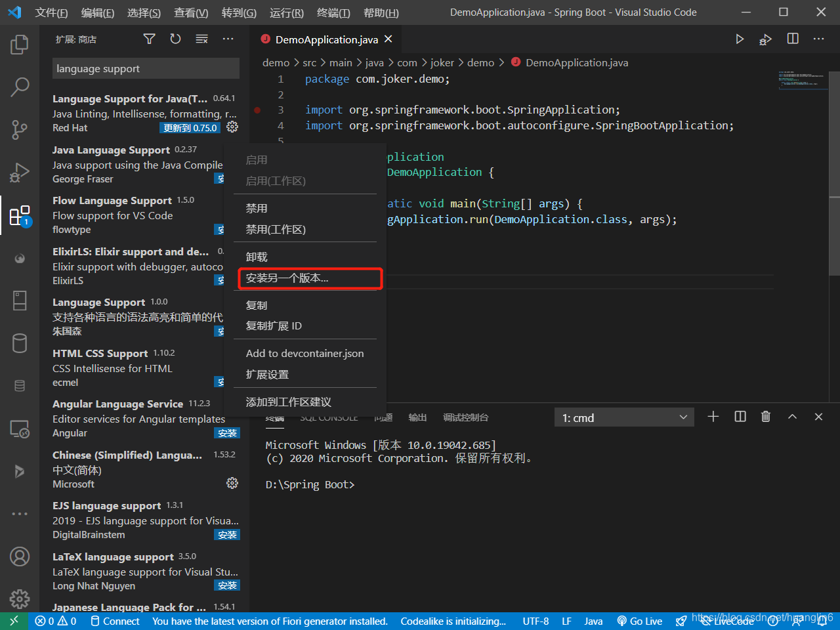Open the 运行(R) menu
This screenshot has width=840, height=630.
(x=287, y=12)
